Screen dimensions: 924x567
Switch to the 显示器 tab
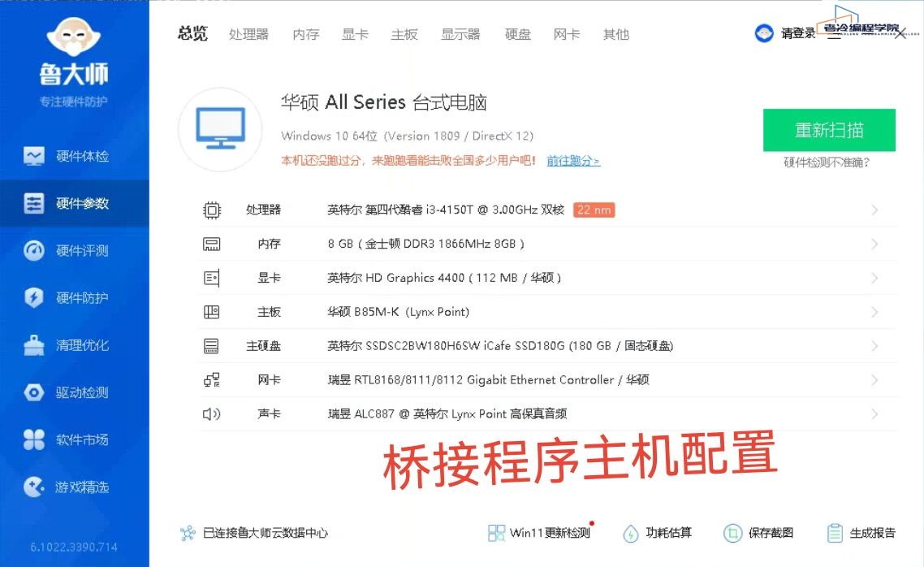461,34
